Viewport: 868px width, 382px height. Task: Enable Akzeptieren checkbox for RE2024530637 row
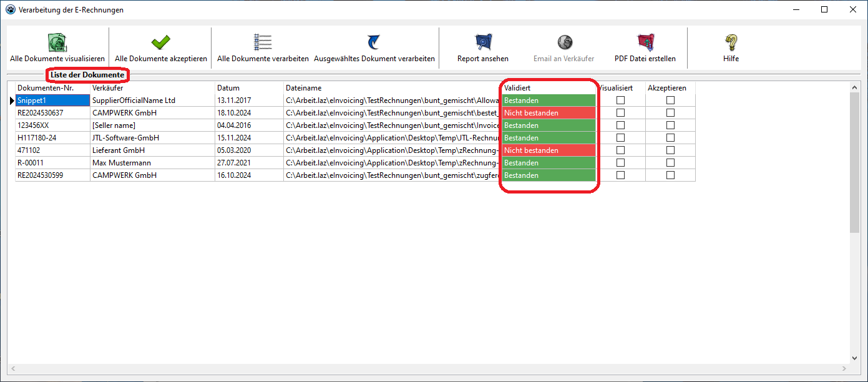pyautogui.click(x=670, y=113)
